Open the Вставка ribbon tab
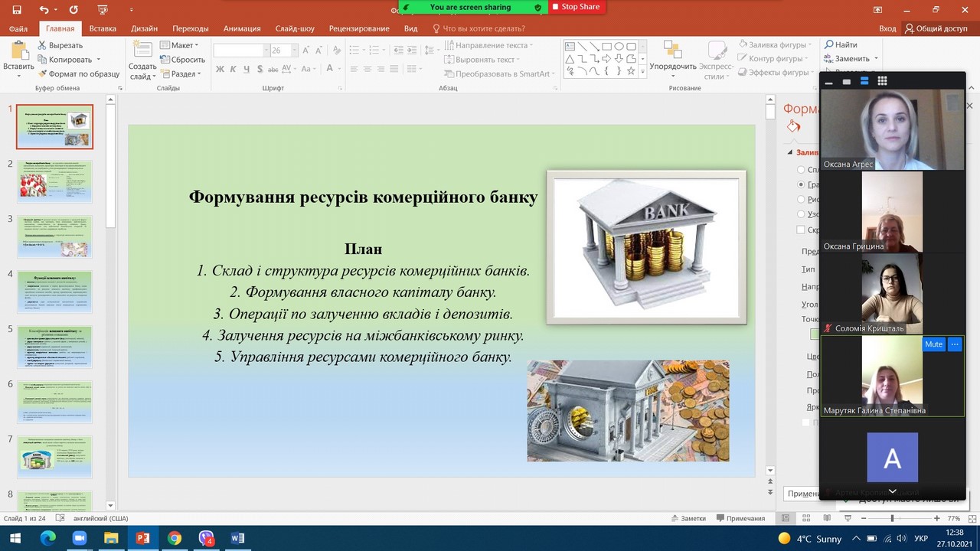This screenshot has width=980, height=551. (103, 28)
